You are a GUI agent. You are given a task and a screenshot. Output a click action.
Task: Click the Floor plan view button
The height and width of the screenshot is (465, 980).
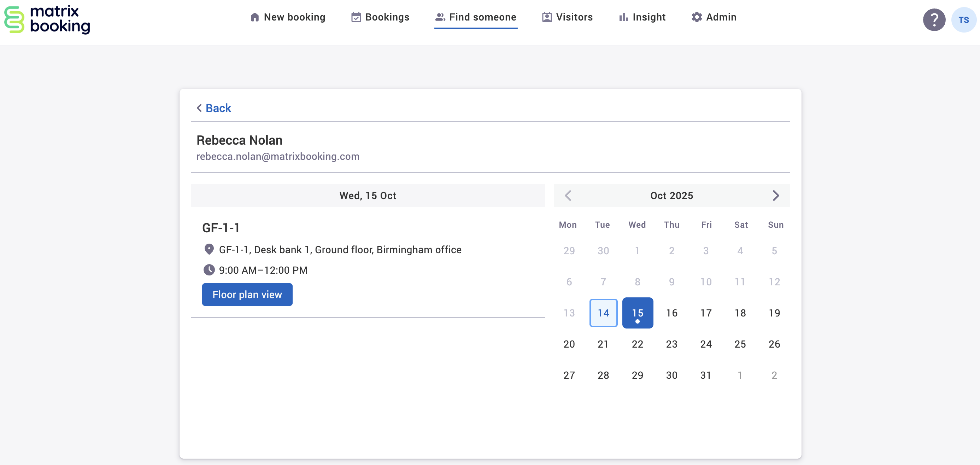click(x=247, y=294)
